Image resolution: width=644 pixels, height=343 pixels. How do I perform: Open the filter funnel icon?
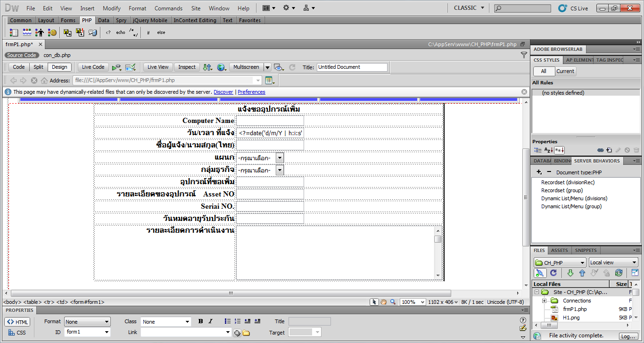(x=524, y=55)
